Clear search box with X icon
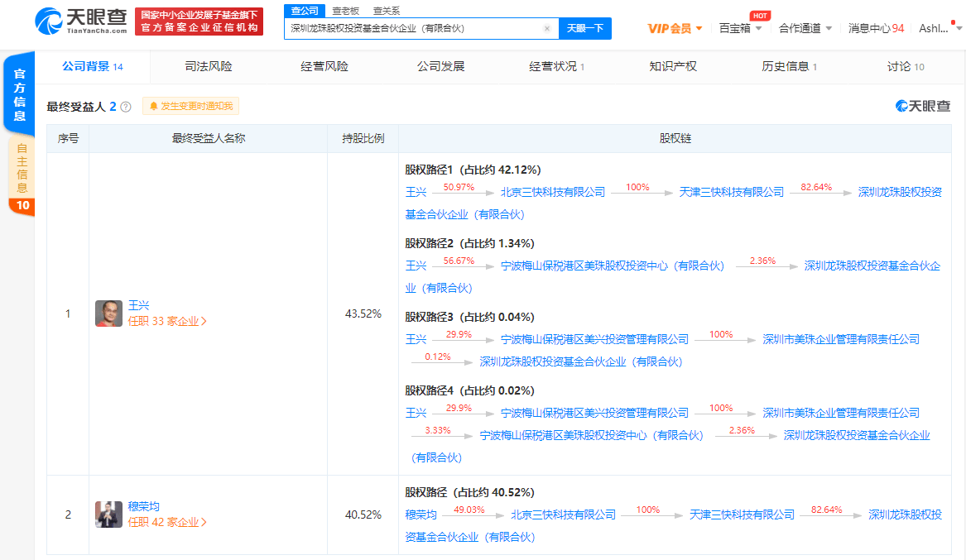 point(546,28)
